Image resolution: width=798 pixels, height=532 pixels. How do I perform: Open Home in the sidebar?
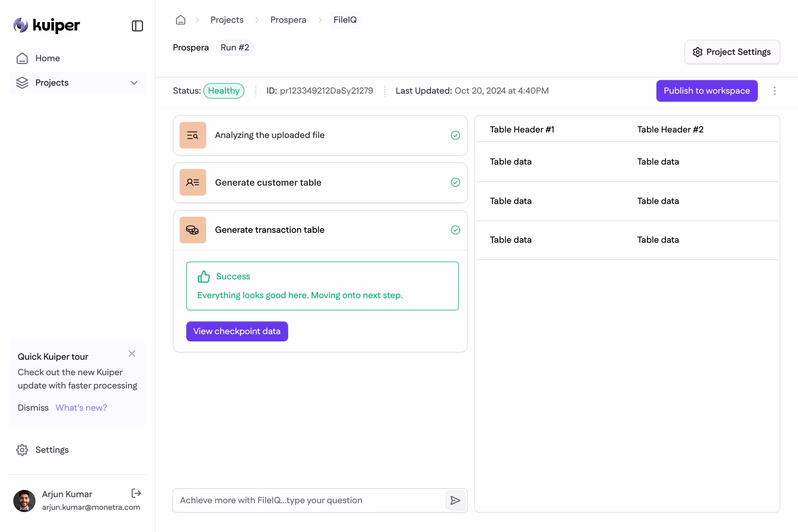tap(47, 58)
